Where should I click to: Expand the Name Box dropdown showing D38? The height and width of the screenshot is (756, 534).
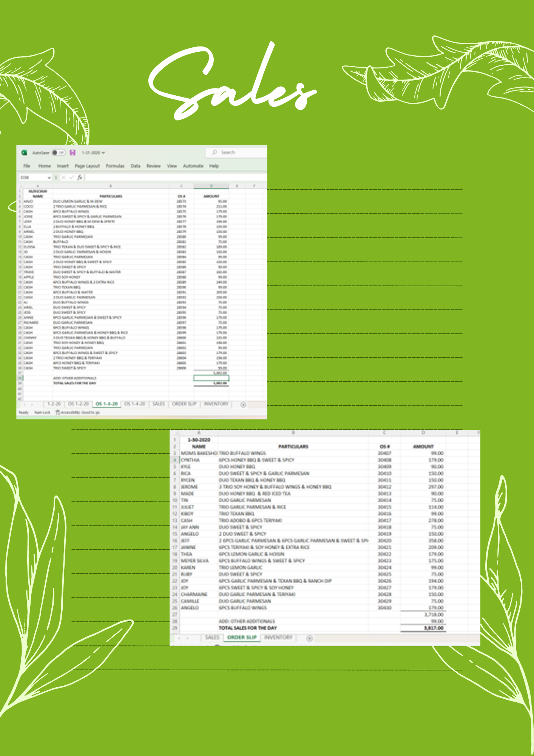click(x=49, y=177)
